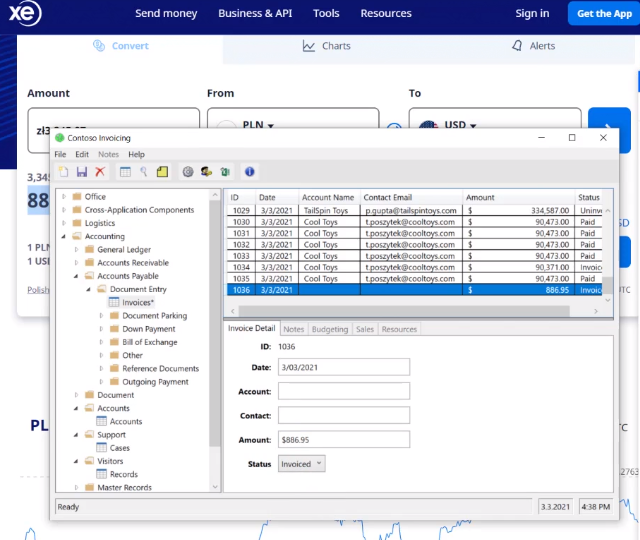Screen dimensions: 640x540
Task: Click the Records table icon
Action: tap(101, 474)
